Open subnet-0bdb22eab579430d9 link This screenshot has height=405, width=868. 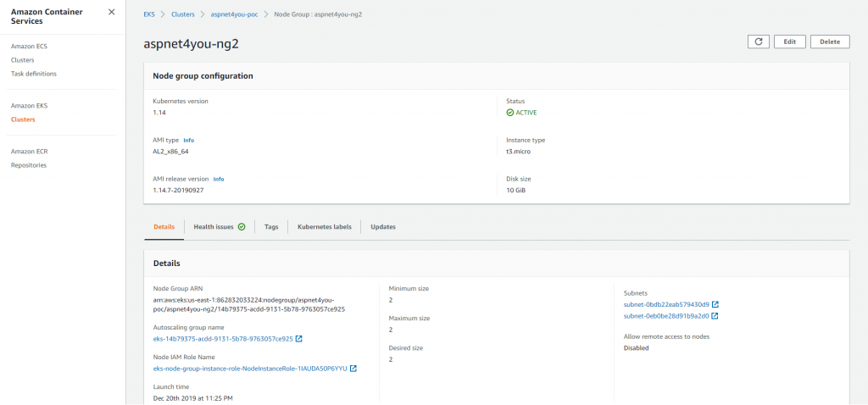666,304
